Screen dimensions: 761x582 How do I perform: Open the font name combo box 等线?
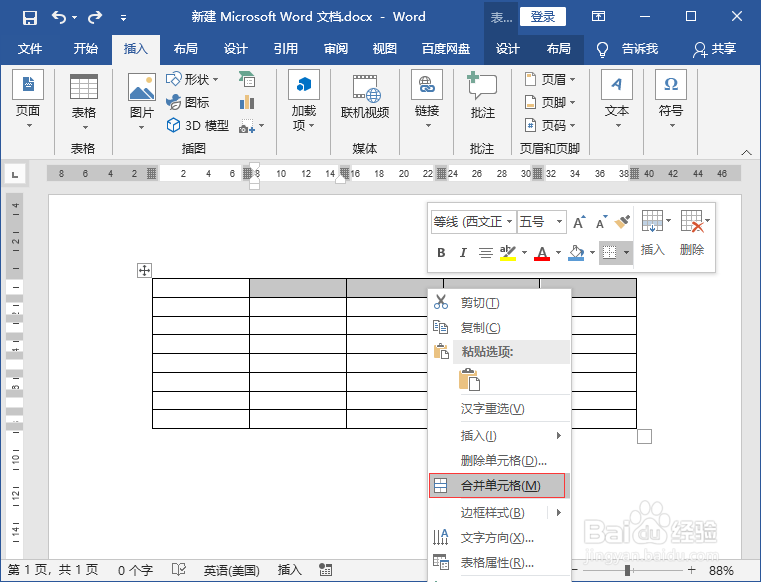(473, 222)
